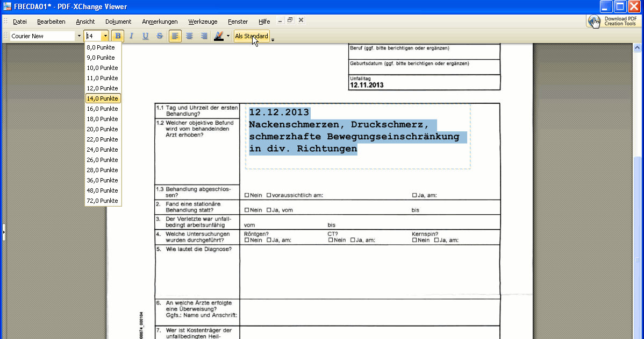The height and width of the screenshot is (339, 644).
Task: Center align text
Action: tap(189, 36)
